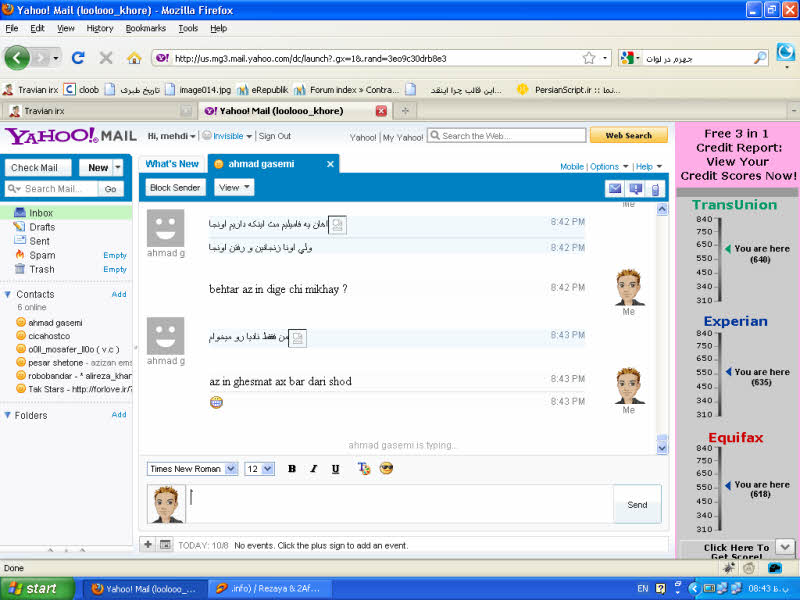This screenshot has width=800, height=600.
Task: Open the emoticon picker in the chat composer
Action: pos(386,468)
